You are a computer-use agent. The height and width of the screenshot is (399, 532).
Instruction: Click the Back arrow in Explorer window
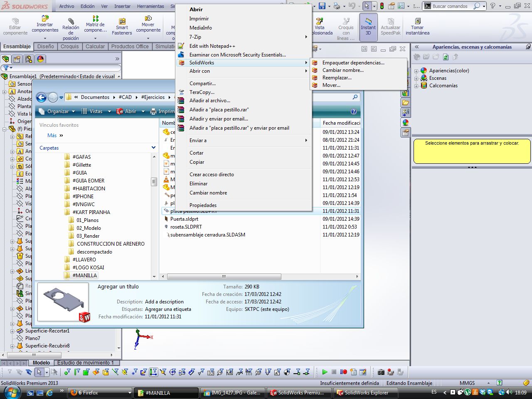[x=41, y=97]
